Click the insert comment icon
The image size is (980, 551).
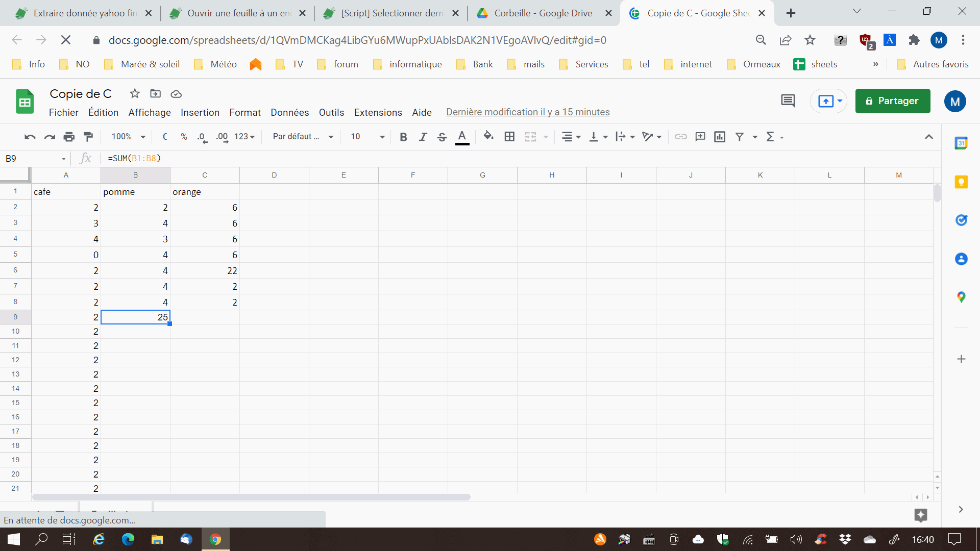coord(700,137)
